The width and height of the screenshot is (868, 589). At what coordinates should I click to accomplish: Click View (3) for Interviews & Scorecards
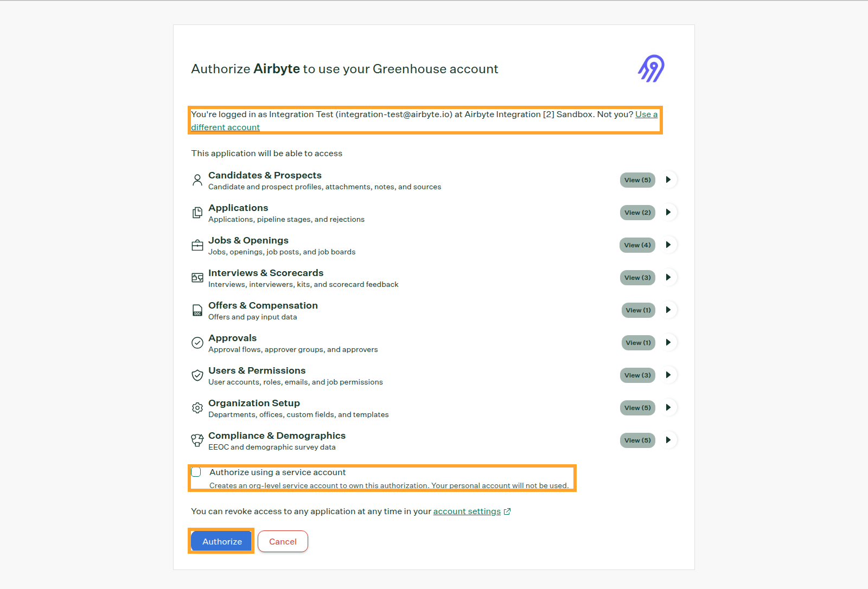click(637, 278)
